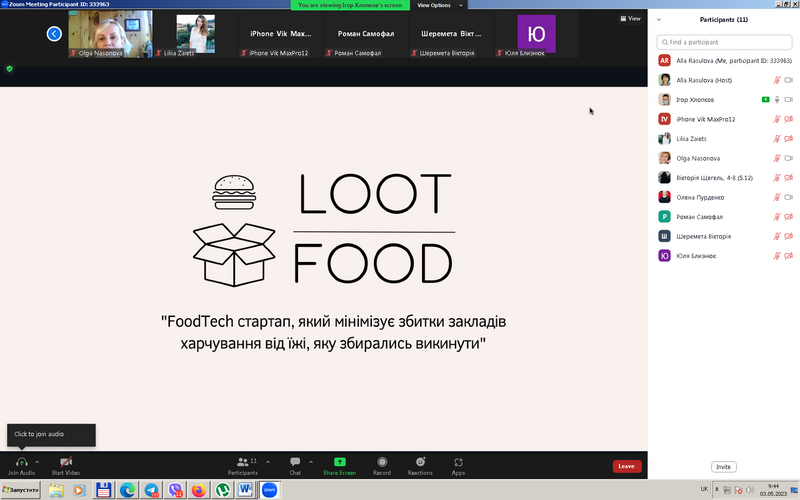Click the AR avatar of Alla Rasulova (Me)
800x500 pixels.
tap(664, 60)
